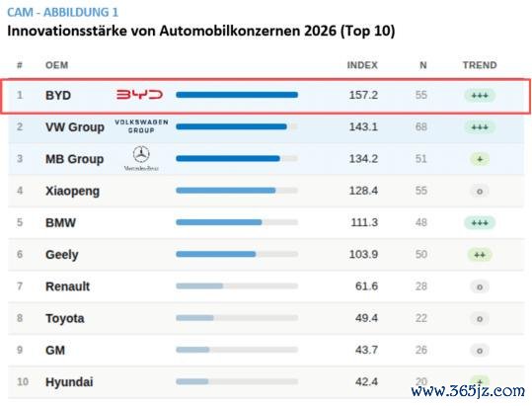
Task: Select the Hyundai row name
Action: point(69,382)
